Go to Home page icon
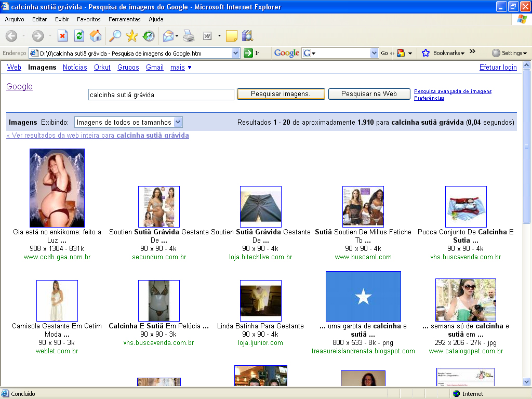This screenshot has width=532, height=399. 96,36
